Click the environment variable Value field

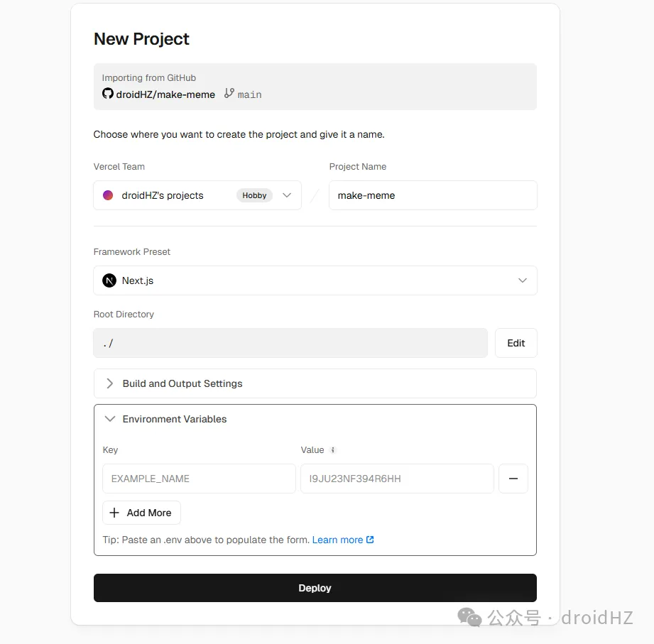[x=397, y=479]
